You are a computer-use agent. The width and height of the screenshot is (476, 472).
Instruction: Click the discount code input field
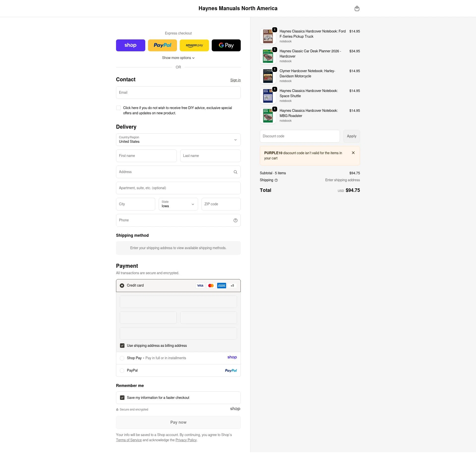[x=300, y=136]
